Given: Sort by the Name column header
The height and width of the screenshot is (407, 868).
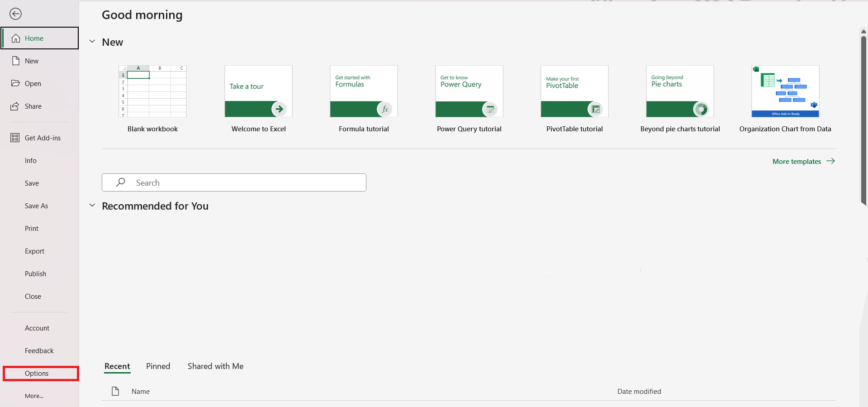Looking at the screenshot, I should 141,392.
